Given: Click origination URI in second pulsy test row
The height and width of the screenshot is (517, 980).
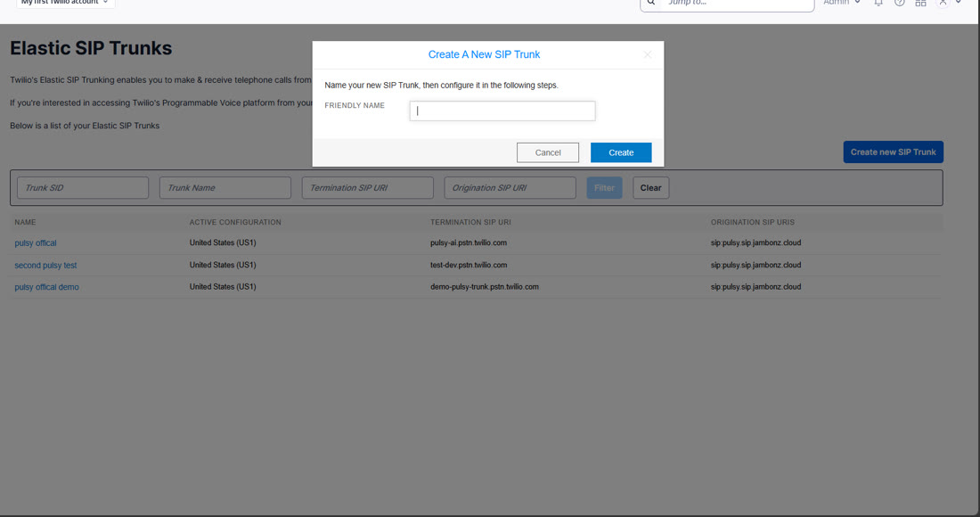Looking at the screenshot, I should click(x=755, y=265).
